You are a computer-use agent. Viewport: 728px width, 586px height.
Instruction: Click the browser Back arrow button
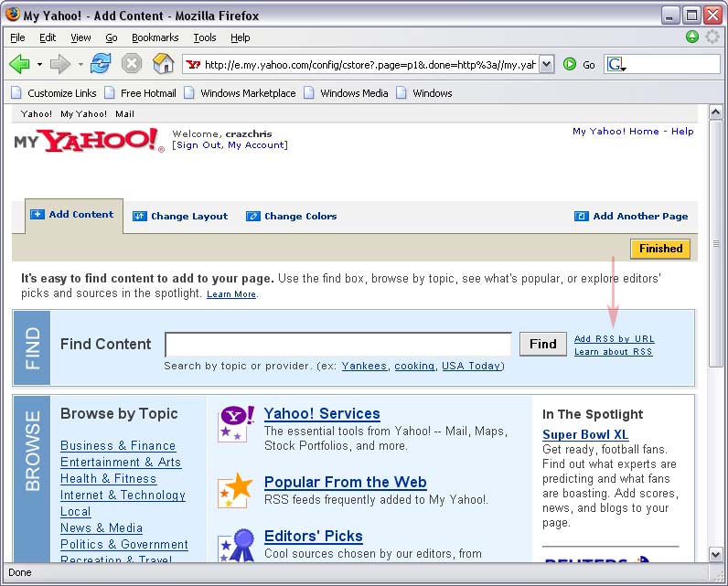pos(19,64)
